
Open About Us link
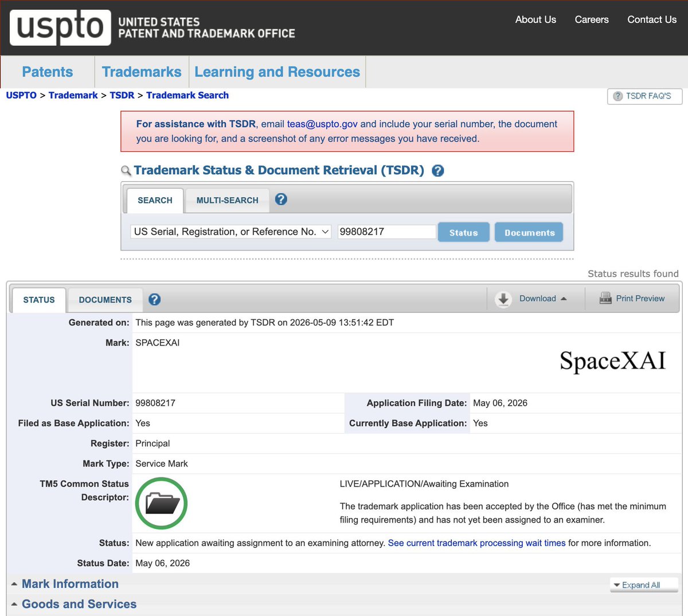[535, 19]
